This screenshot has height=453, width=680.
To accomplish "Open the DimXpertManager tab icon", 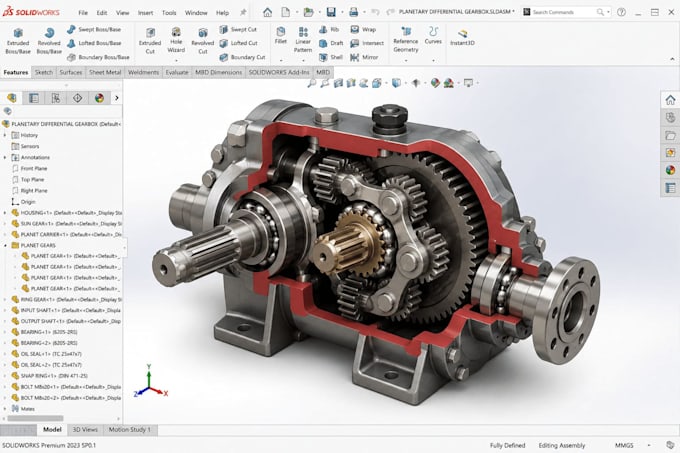I will [x=78, y=98].
